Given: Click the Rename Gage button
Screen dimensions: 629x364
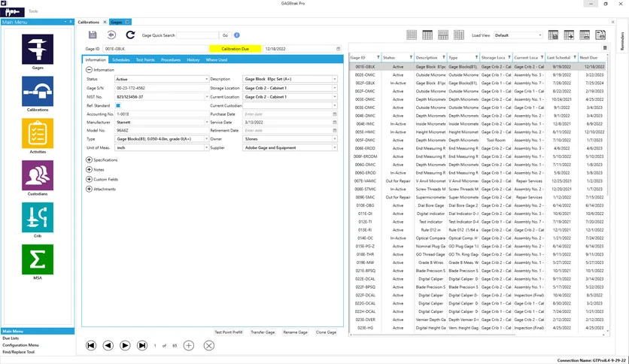Looking at the screenshot, I should pyautogui.click(x=295, y=332).
